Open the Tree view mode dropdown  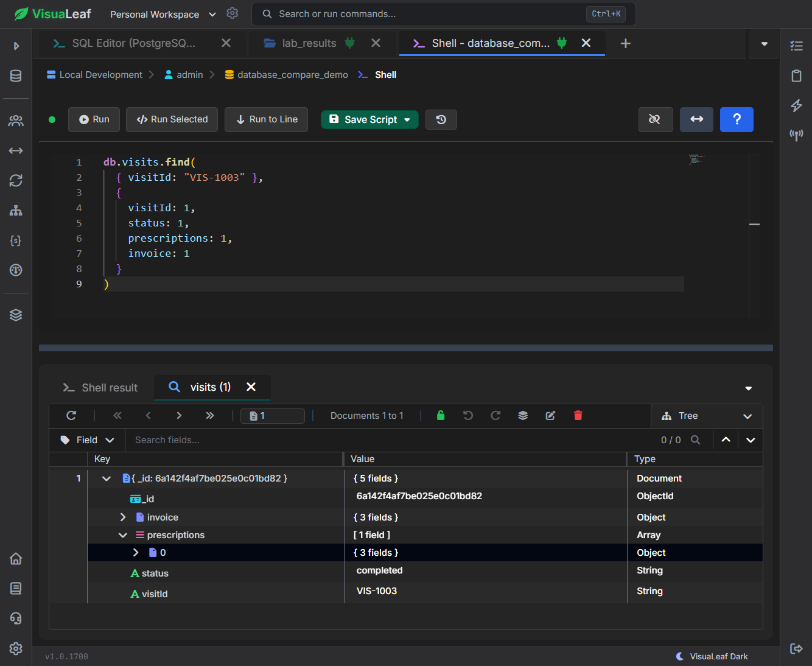pyautogui.click(x=707, y=416)
